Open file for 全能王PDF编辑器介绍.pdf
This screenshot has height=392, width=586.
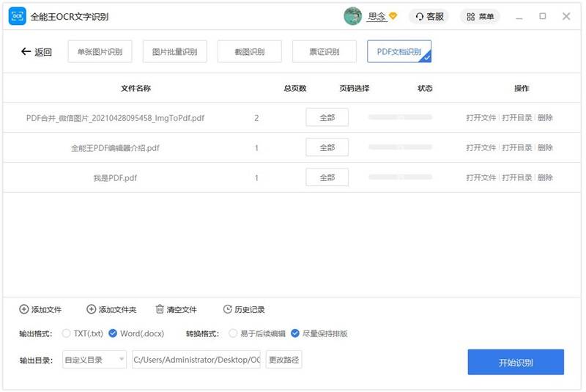pyautogui.click(x=481, y=147)
